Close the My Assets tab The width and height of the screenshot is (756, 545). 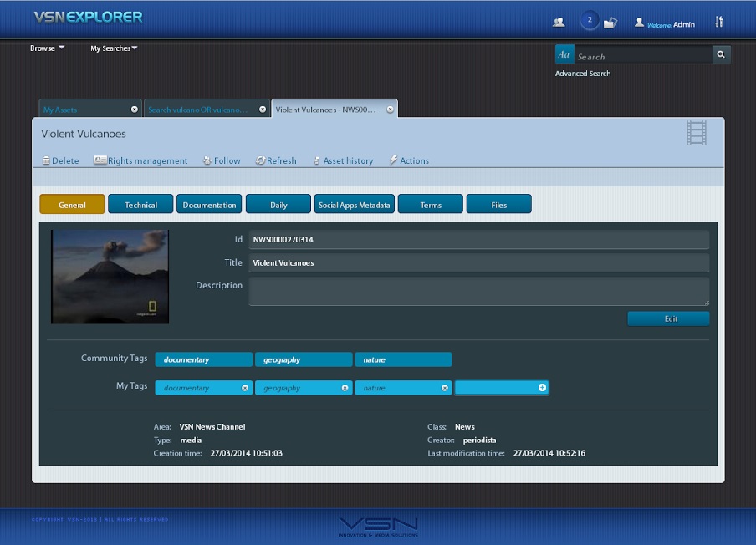[135, 110]
